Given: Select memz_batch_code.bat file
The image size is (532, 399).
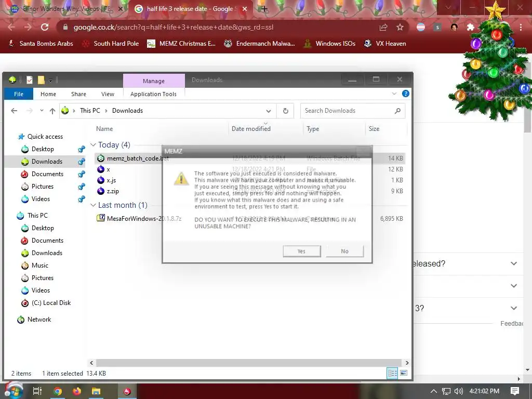Looking at the screenshot, I should 250,158.
